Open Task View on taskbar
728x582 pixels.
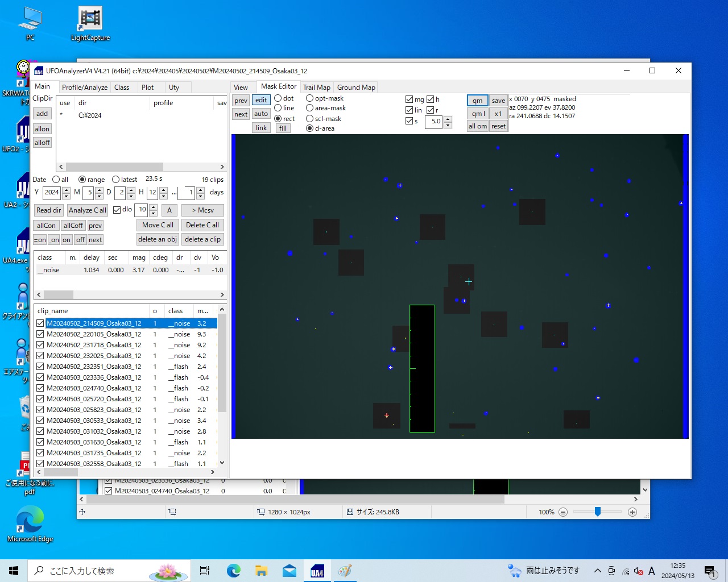click(205, 571)
